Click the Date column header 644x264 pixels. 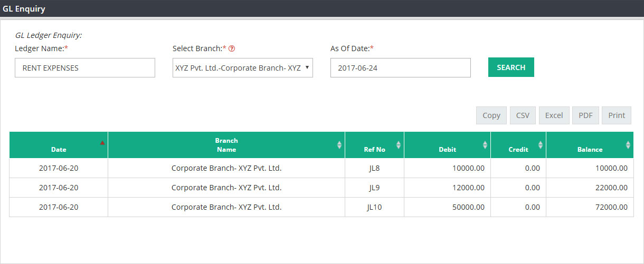pyautogui.click(x=59, y=145)
